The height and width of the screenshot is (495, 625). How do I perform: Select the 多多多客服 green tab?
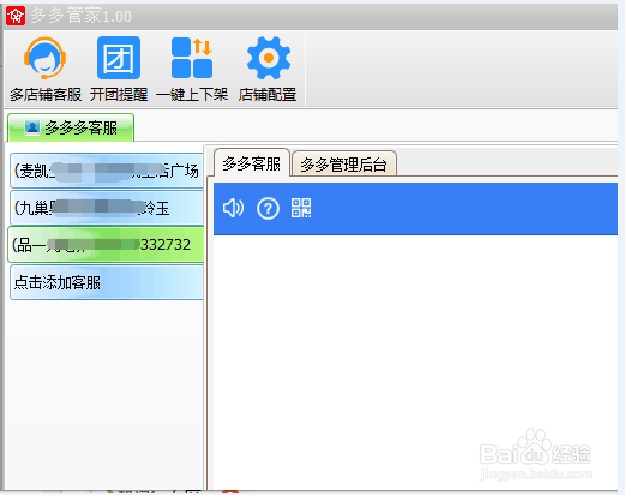pos(71,128)
